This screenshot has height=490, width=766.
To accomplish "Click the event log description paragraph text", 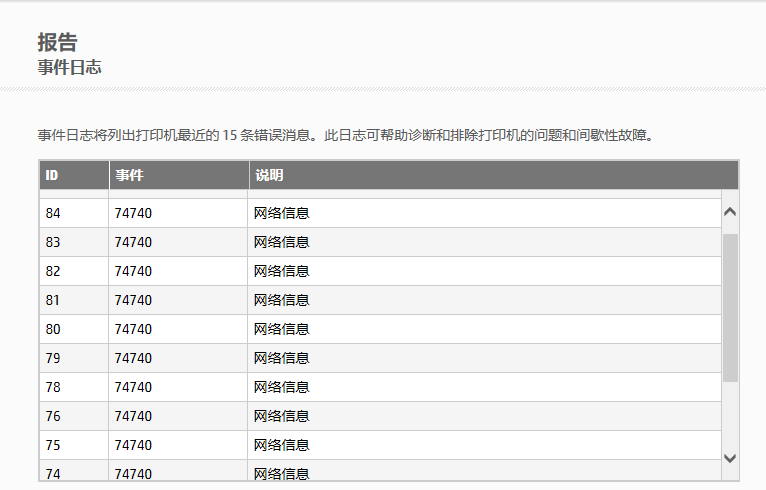I will tap(345, 134).
